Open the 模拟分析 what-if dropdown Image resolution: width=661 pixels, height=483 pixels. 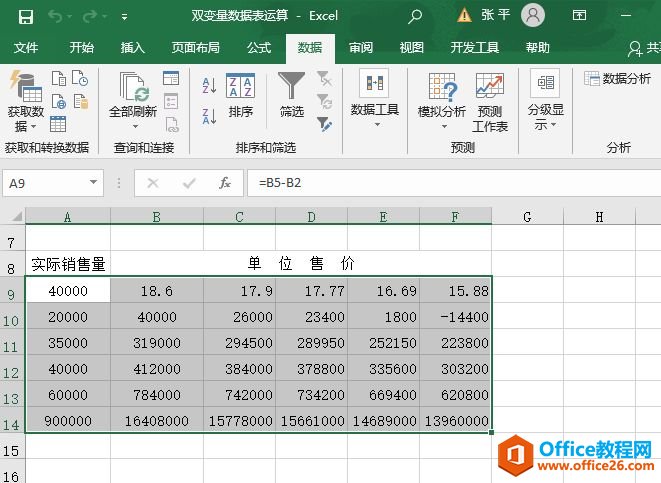(441, 101)
